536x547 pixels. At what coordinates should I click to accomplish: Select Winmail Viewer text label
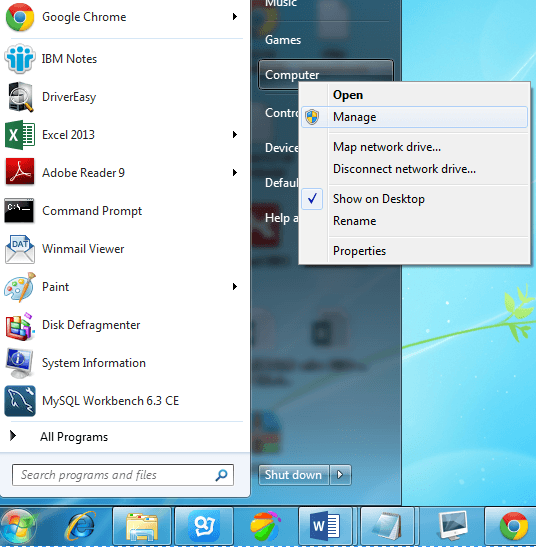tap(83, 249)
